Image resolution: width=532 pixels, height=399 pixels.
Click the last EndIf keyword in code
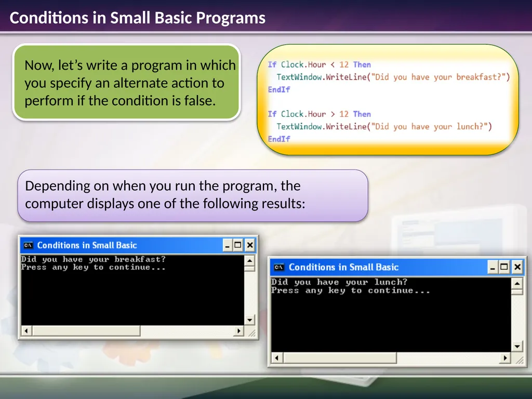[279, 139]
